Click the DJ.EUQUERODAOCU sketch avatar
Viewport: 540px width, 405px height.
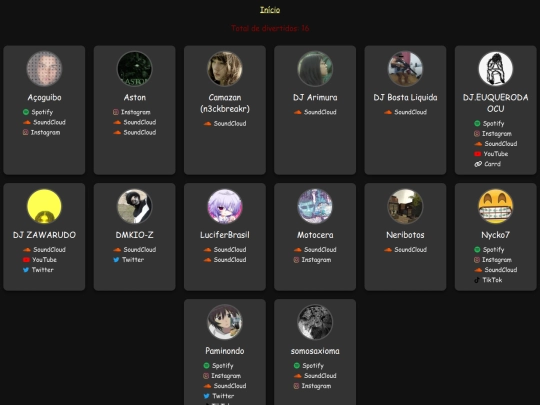pos(496,69)
